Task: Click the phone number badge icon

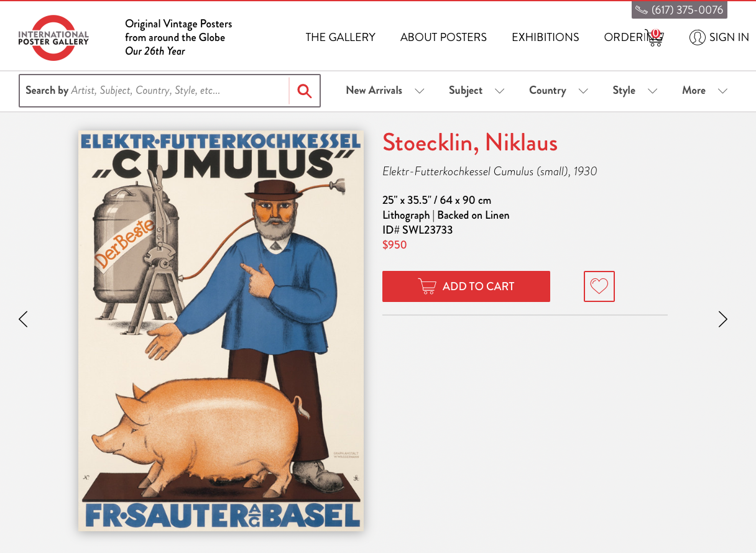Action: (x=642, y=10)
